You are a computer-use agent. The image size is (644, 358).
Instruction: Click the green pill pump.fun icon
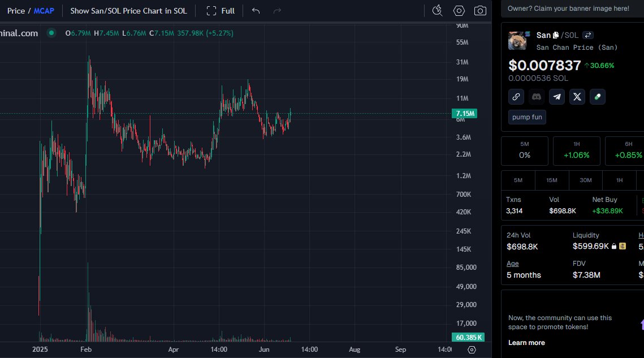tap(597, 97)
